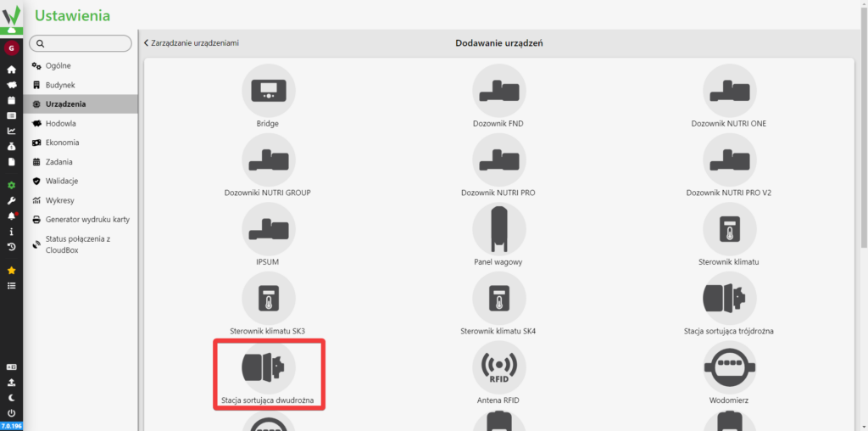Open the G user avatar in sidebar
The image size is (868, 431).
(x=11, y=48)
